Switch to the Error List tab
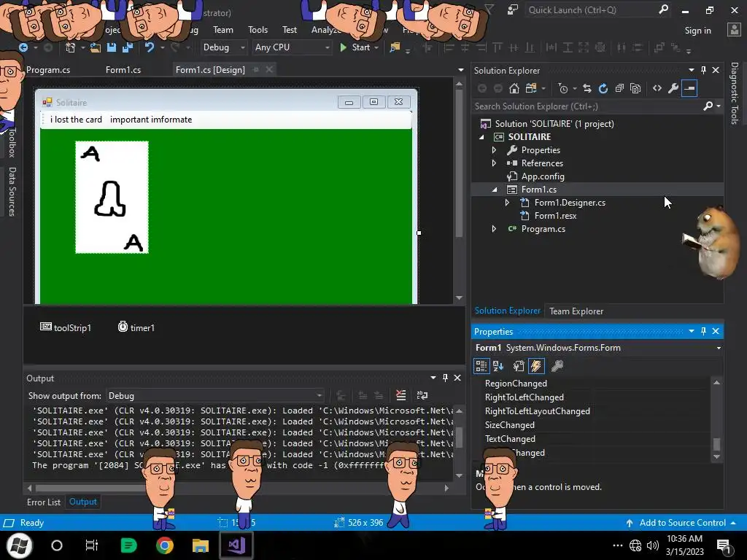Image resolution: width=747 pixels, height=560 pixels. point(43,502)
